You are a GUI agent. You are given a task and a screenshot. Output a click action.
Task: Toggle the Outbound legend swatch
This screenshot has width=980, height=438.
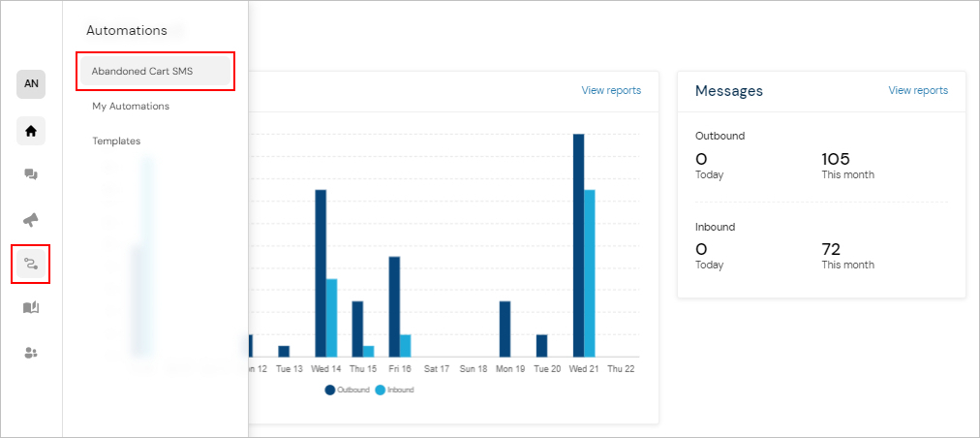(x=330, y=390)
